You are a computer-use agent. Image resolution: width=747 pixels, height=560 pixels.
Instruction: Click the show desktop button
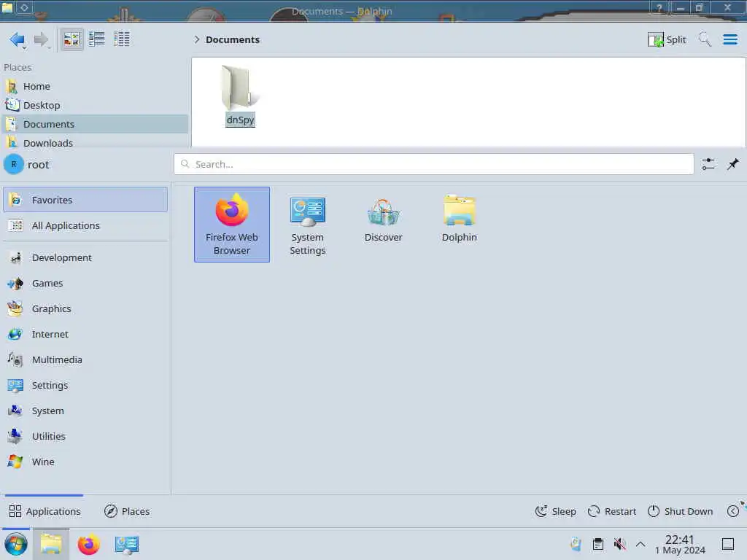pos(727,544)
